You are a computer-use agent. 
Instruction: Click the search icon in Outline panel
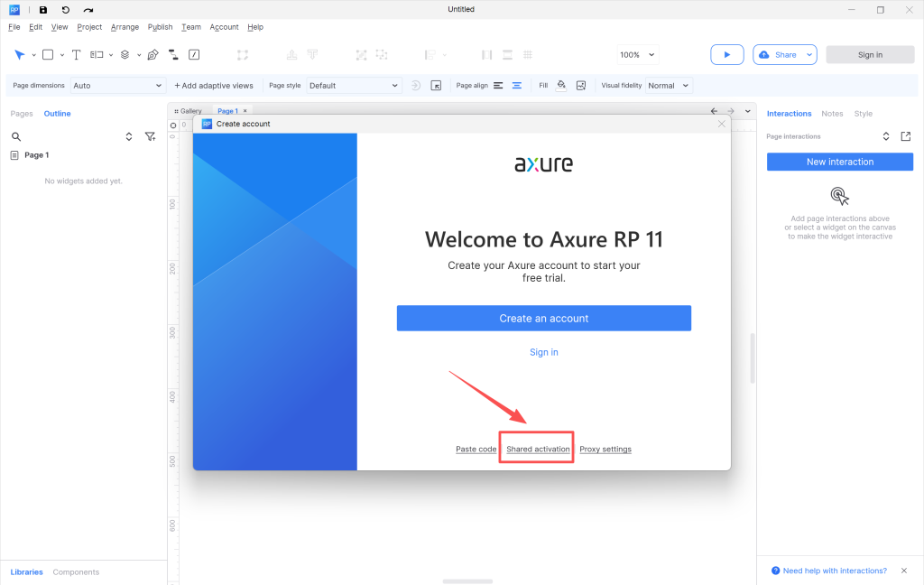pyautogui.click(x=16, y=136)
